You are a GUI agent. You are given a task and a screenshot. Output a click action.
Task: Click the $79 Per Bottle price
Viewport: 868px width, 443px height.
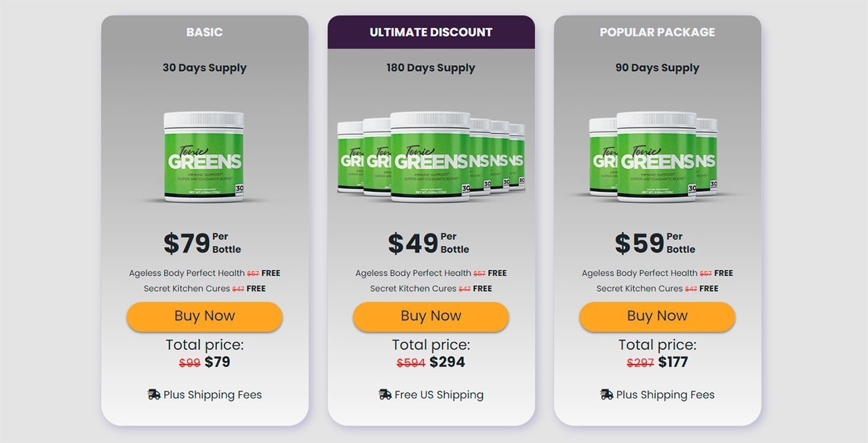[202, 243]
